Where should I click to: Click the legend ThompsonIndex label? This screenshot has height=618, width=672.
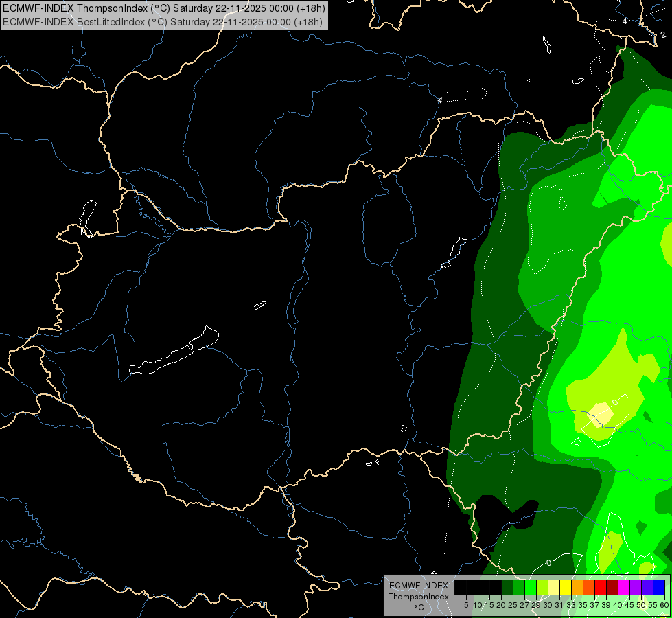point(419,597)
